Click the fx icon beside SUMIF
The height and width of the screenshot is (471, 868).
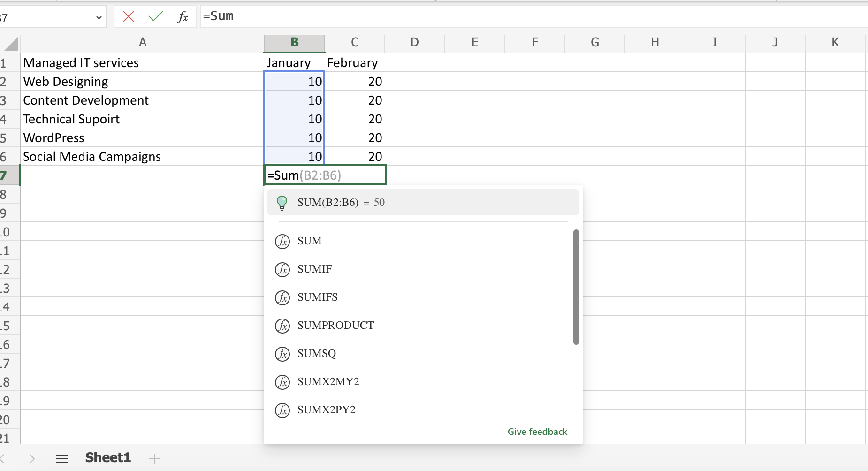coord(282,270)
